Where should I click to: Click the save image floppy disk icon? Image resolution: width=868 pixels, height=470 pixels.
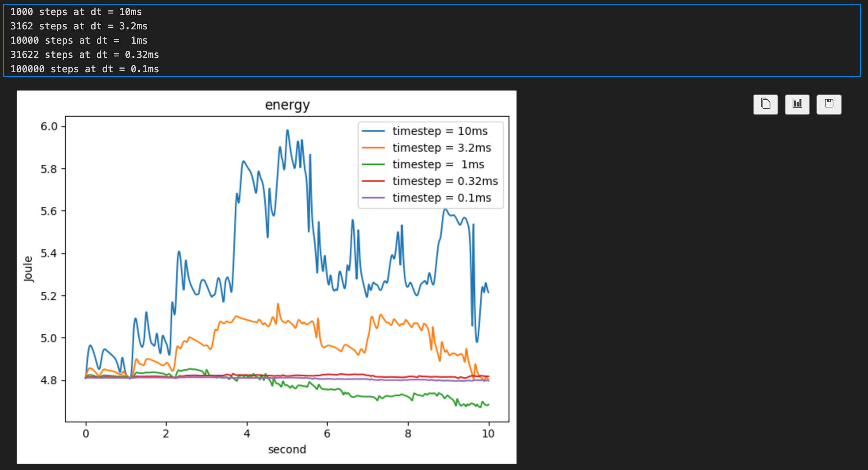tap(829, 104)
